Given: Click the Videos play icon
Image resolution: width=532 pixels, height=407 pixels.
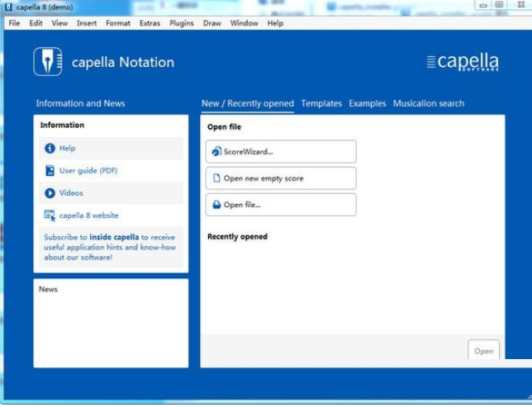Looking at the screenshot, I should (x=50, y=193).
